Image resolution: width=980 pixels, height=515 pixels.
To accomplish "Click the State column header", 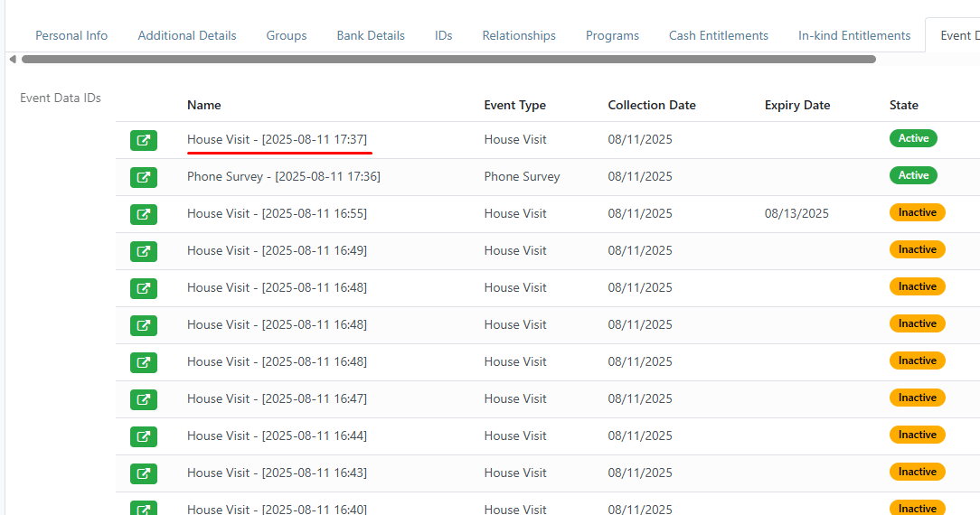I will coord(904,105).
